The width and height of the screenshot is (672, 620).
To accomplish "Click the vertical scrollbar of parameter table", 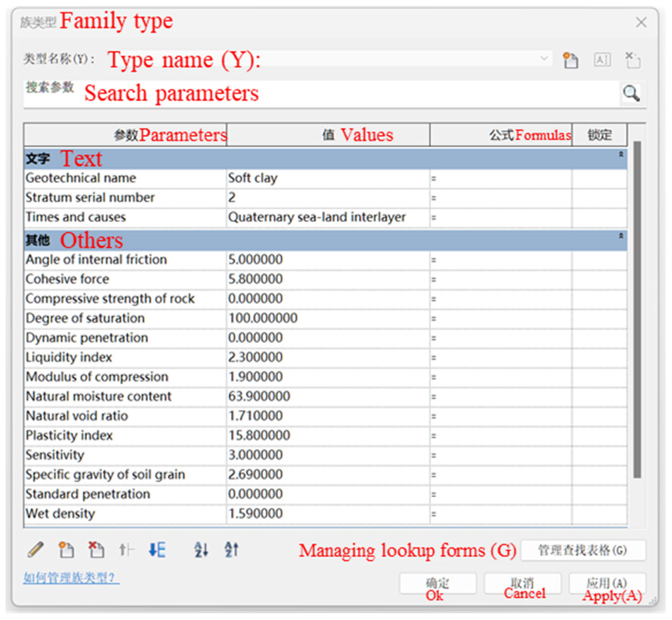I will tap(637, 309).
